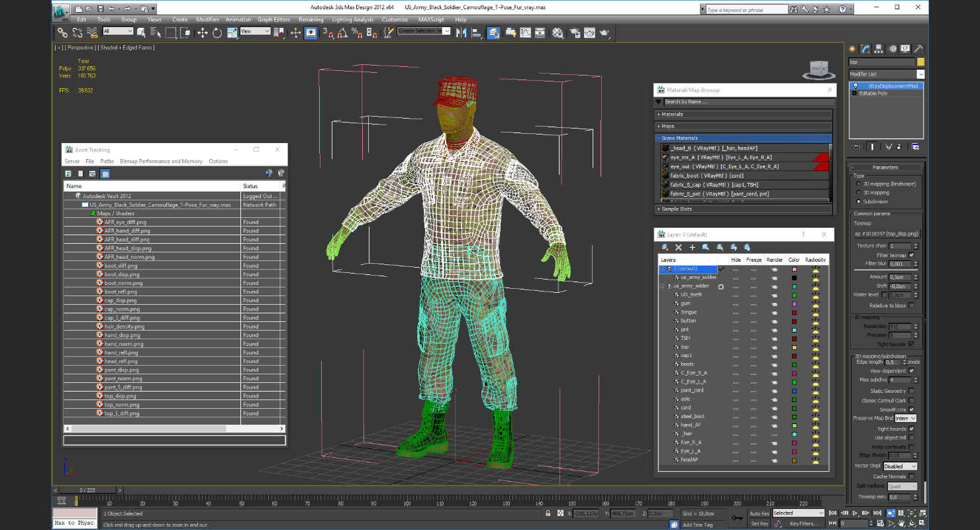The image size is (980, 530).
Task: Toggle the Smooth UVs checkbox
Action: (911, 409)
